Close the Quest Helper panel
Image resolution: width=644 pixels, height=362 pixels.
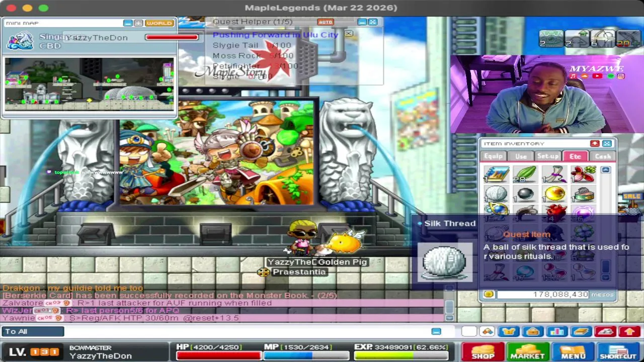pos(373,22)
